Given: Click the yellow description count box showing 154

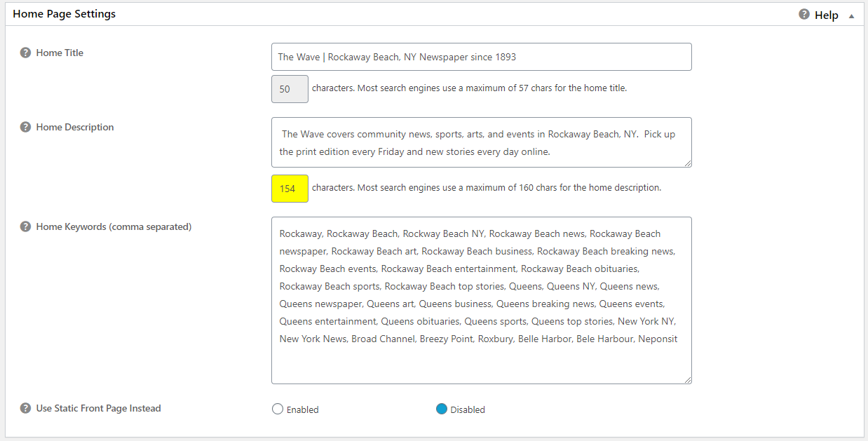Looking at the screenshot, I should [x=290, y=189].
